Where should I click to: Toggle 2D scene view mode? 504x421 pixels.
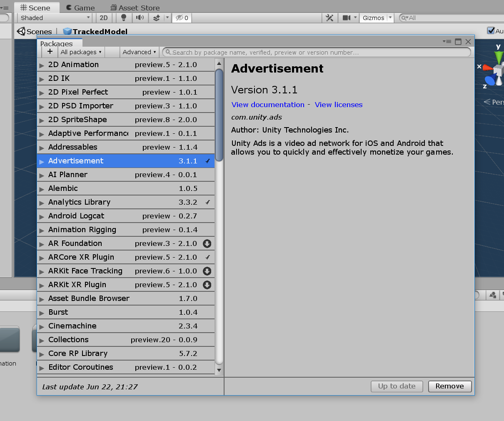(104, 18)
